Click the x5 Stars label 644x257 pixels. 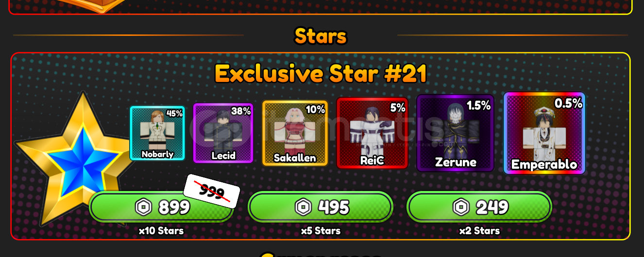(321, 231)
